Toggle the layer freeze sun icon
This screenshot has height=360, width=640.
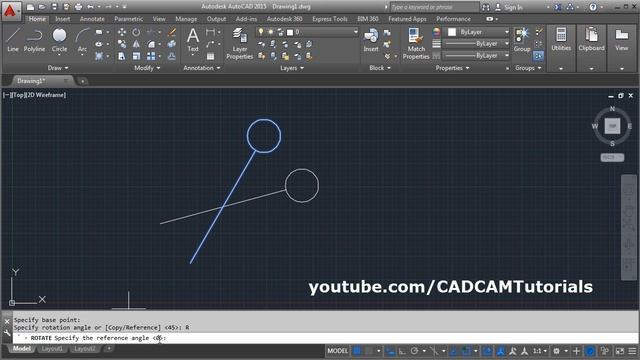(x=270, y=32)
